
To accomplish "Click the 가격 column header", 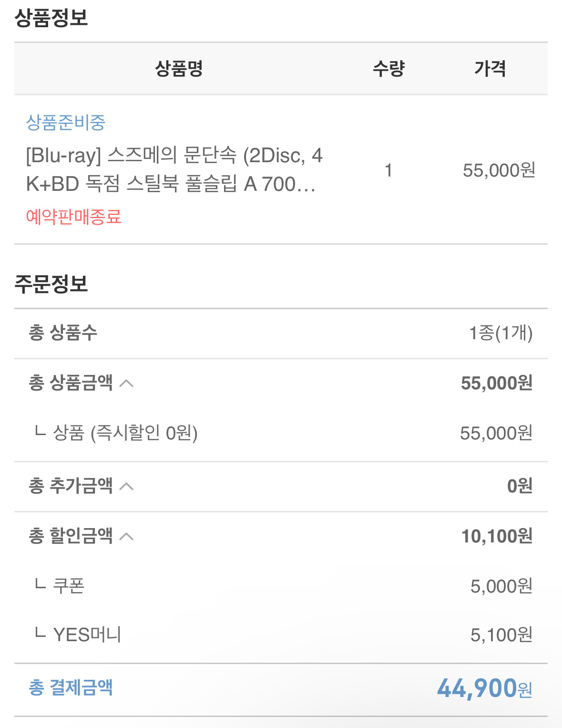I will pyautogui.click(x=490, y=69).
